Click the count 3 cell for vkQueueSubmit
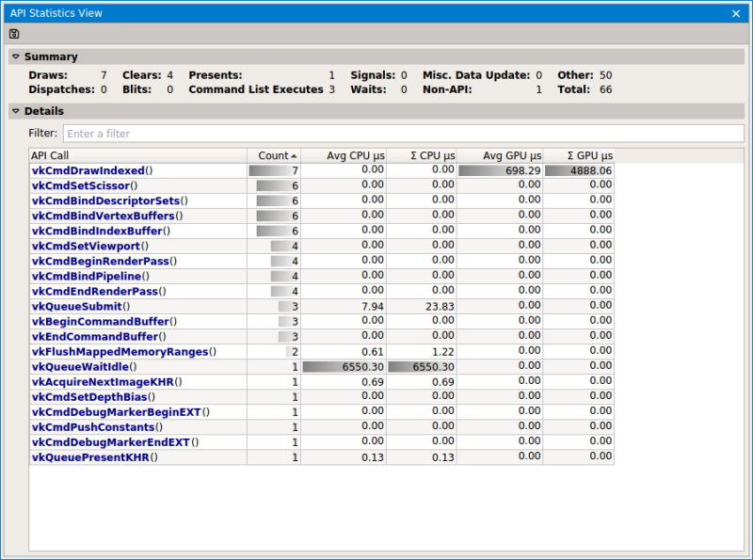The image size is (753, 560). pyautogui.click(x=274, y=307)
